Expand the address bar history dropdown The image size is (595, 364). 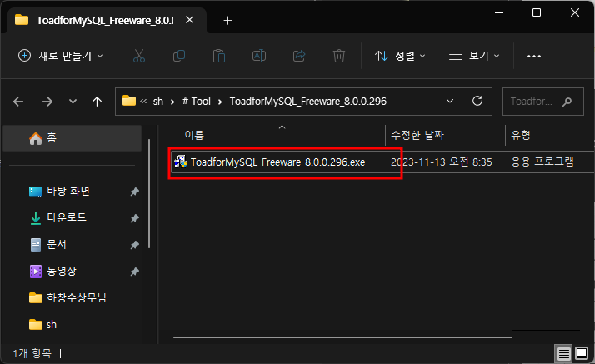450,102
